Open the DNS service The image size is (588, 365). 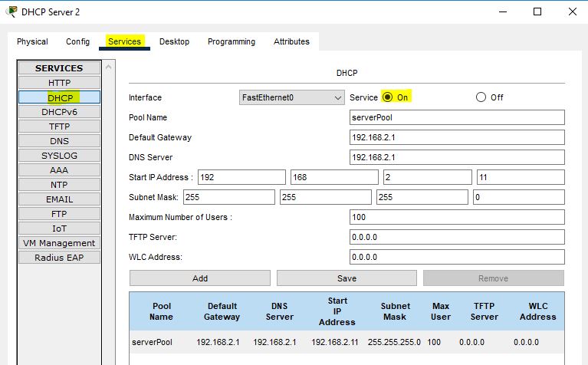click(59, 141)
